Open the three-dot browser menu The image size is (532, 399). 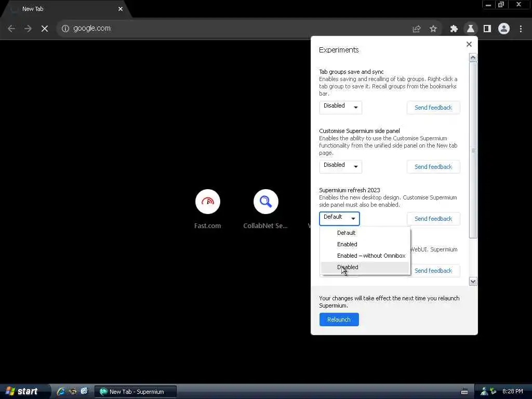(521, 29)
